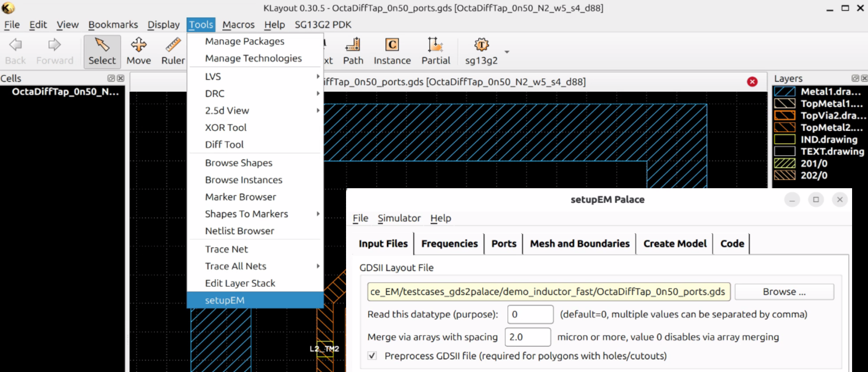Open Browse Shapes
Image resolution: width=868 pixels, height=372 pixels.
click(x=255, y=163)
